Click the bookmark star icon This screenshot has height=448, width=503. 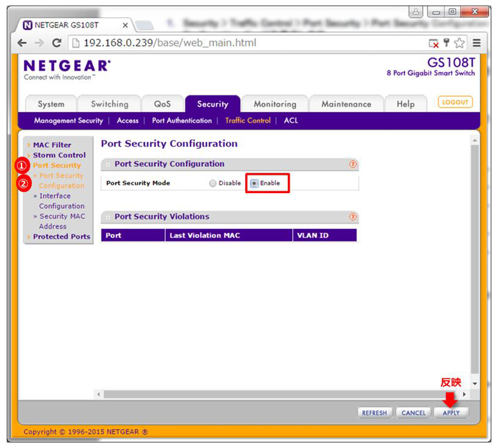point(460,43)
